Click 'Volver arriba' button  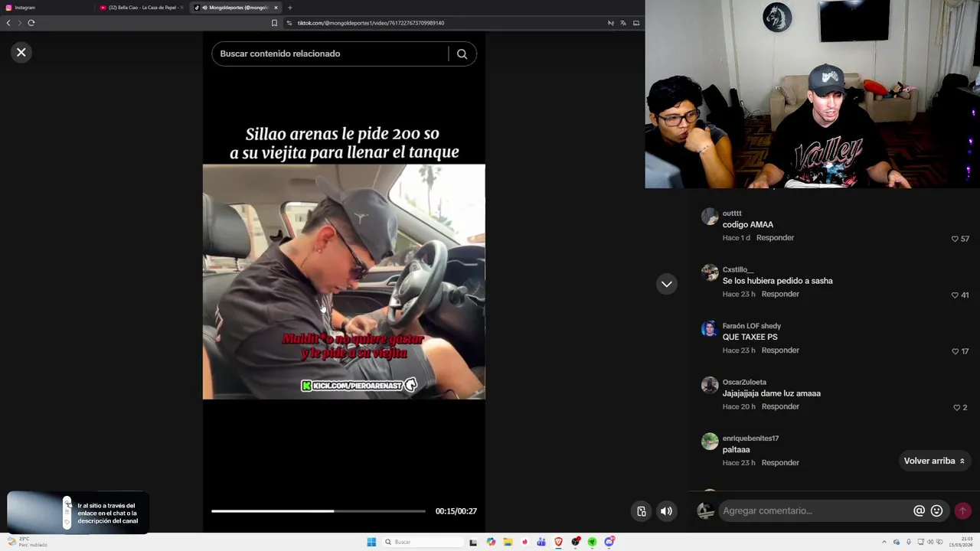(934, 461)
